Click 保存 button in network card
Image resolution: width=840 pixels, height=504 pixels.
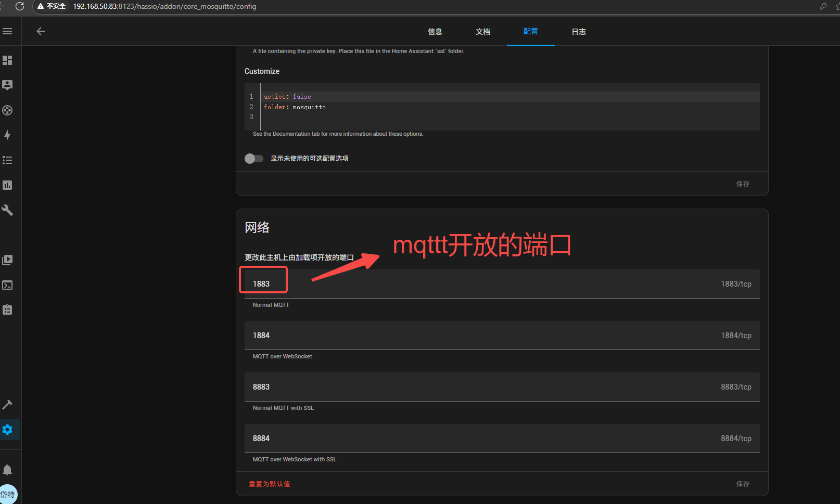[743, 484]
